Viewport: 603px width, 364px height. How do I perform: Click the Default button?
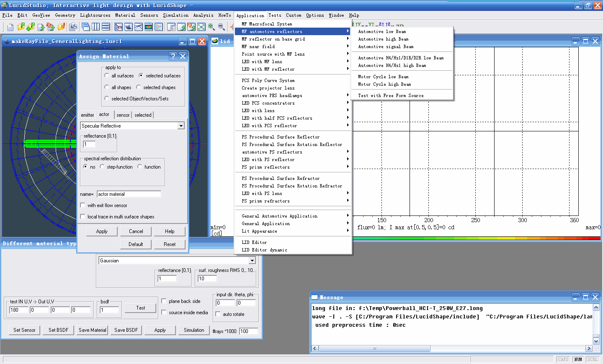[x=136, y=244]
